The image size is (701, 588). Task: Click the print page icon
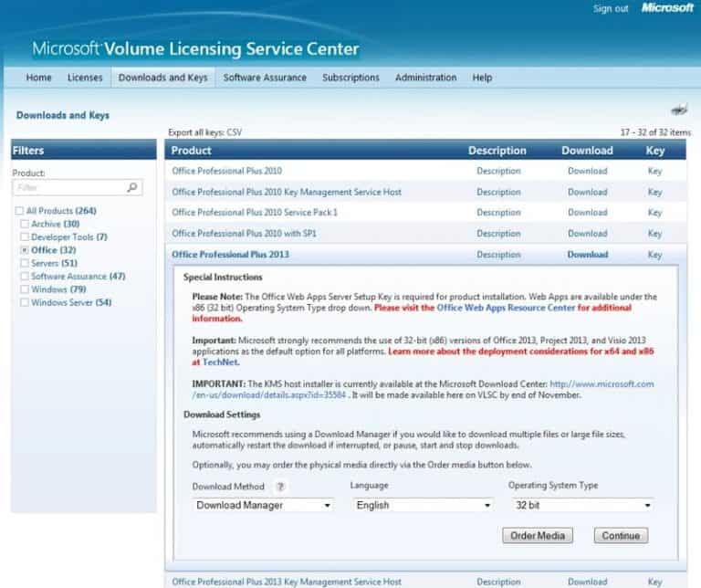pyautogui.click(x=679, y=109)
